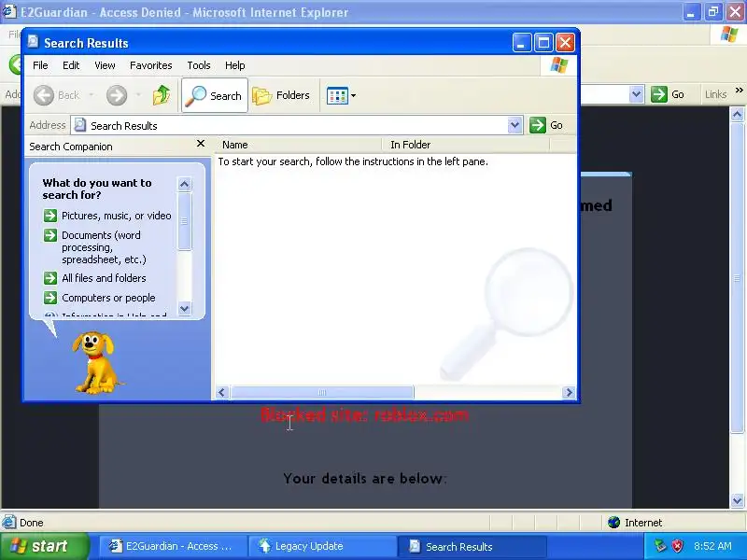Click the Search Results title bar icon
747x560 pixels.
click(x=33, y=42)
